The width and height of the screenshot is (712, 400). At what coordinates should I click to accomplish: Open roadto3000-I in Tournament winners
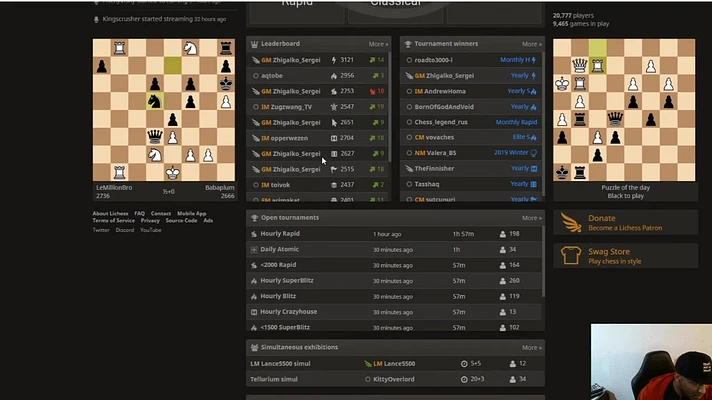(x=433, y=60)
